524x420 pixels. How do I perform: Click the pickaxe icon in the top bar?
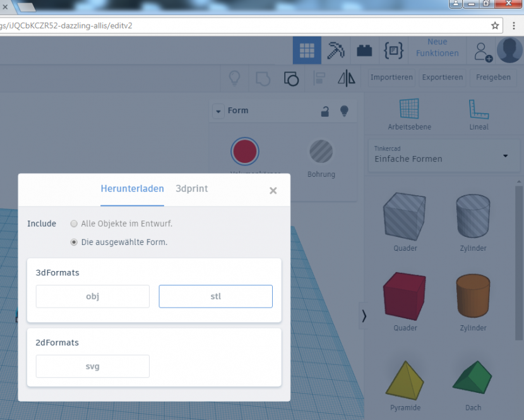(336, 50)
